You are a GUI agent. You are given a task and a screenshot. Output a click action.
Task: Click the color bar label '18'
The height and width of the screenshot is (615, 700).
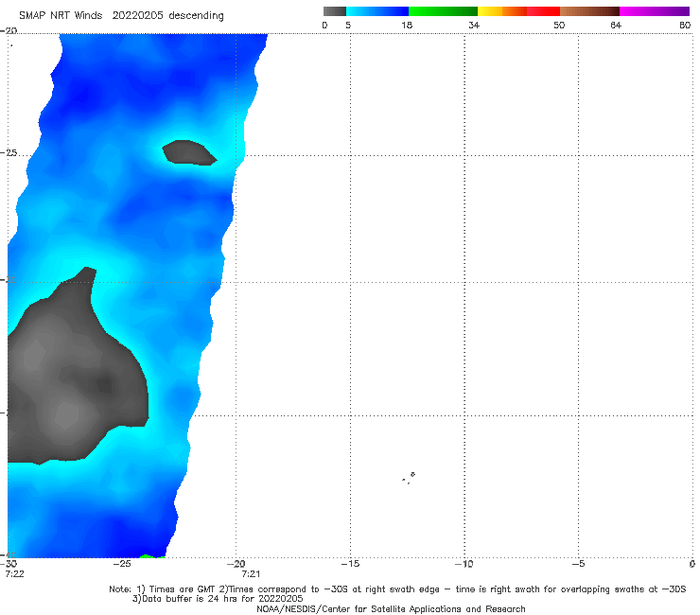coord(407,26)
